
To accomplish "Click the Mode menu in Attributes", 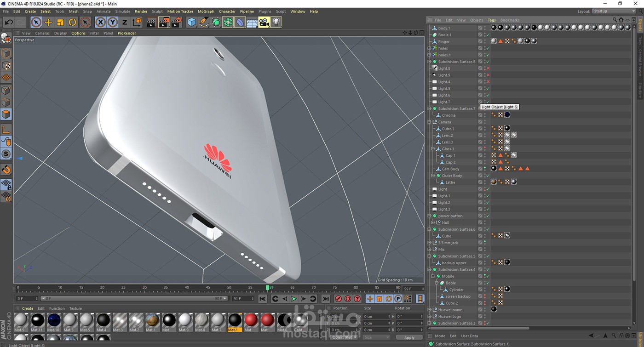I will [440, 336].
